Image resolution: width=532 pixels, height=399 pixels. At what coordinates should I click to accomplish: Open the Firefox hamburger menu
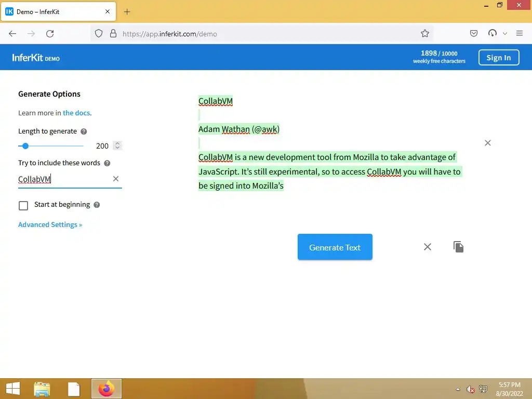coord(520,33)
